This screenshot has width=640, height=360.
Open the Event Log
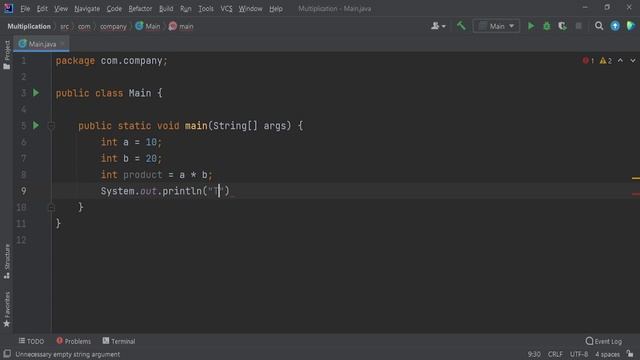[604, 341]
